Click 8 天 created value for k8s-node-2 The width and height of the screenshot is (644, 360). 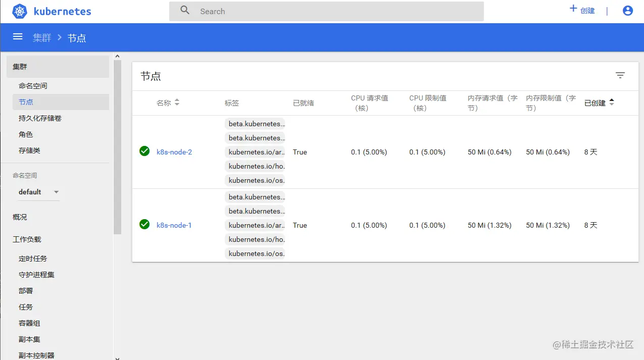click(x=591, y=152)
